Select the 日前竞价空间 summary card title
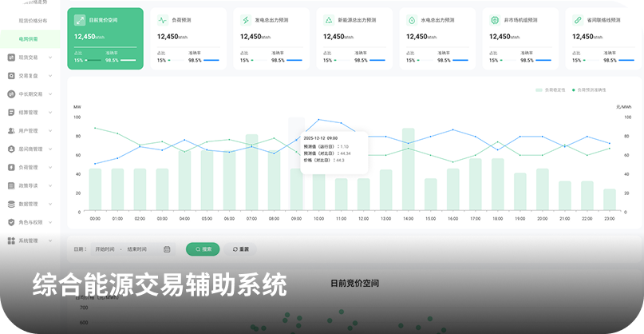 pyautogui.click(x=103, y=20)
